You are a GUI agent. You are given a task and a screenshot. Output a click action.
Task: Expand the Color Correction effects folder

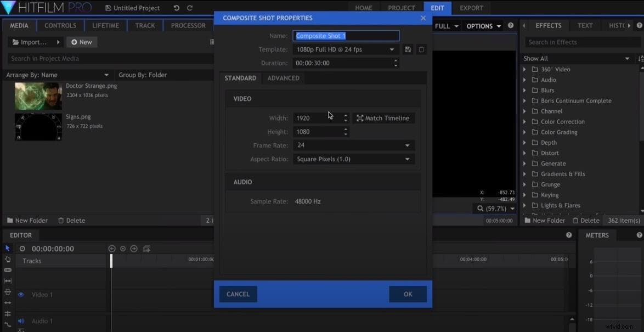pyautogui.click(x=525, y=121)
